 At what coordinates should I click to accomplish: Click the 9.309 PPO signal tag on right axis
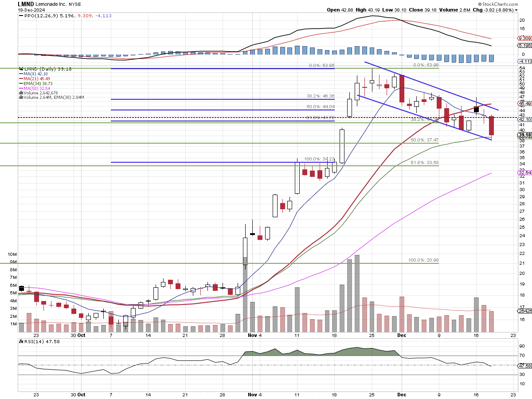[x=524, y=39]
